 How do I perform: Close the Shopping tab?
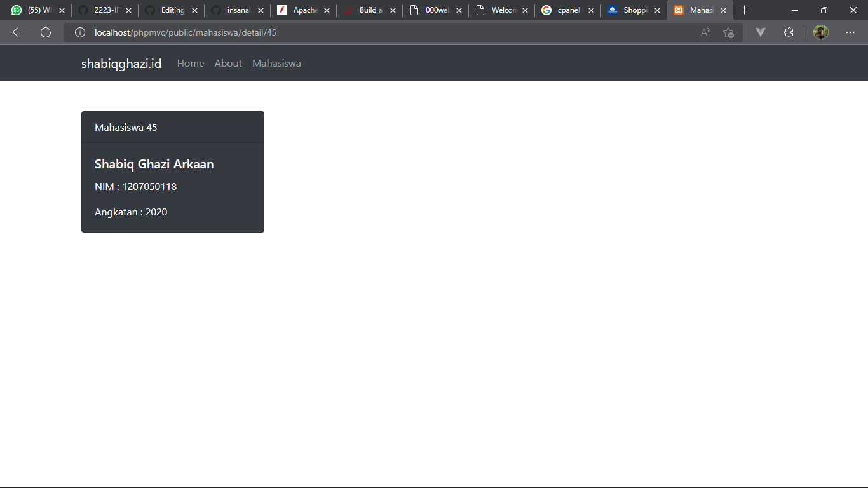click(x=657, y=10)
